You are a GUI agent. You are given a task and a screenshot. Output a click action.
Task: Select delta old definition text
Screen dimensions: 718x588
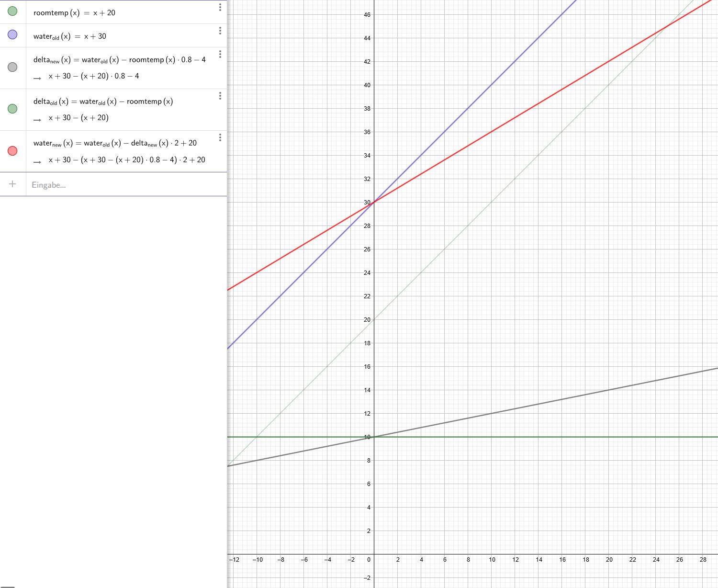[103, 102]
